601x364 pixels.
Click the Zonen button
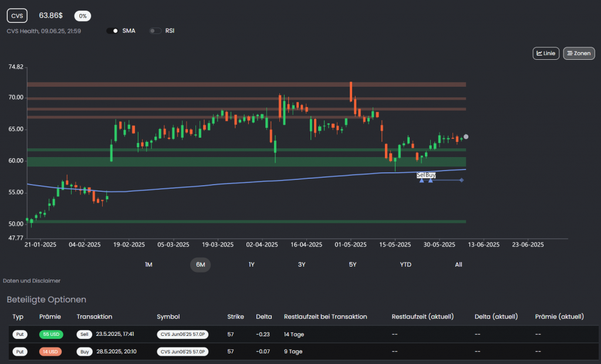pos(579,53)
